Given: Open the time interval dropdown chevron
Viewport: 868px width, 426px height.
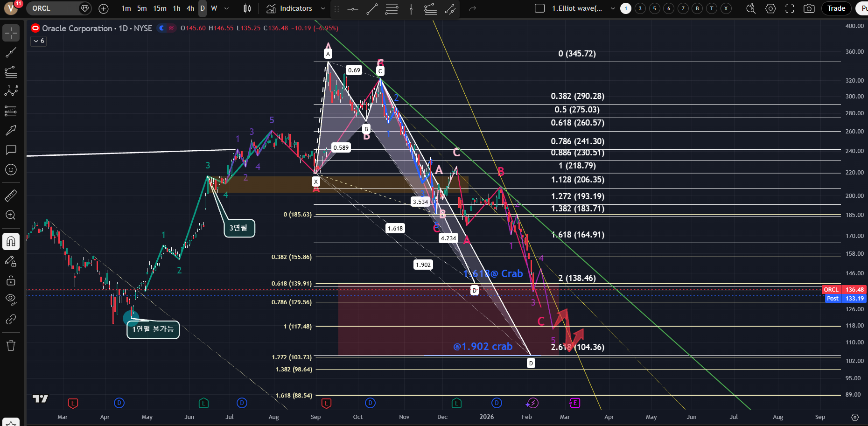Looking at the screenshot, I should (x=226, y=8).
